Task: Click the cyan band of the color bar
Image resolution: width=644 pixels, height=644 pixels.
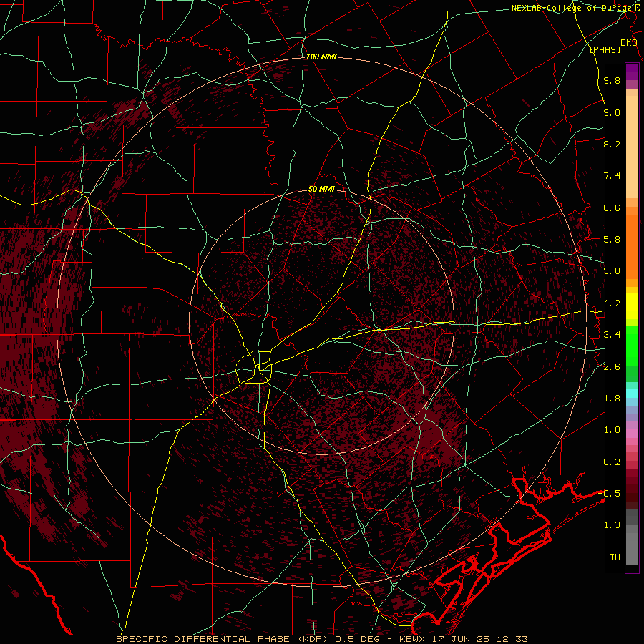Action: tap(632, 394)
